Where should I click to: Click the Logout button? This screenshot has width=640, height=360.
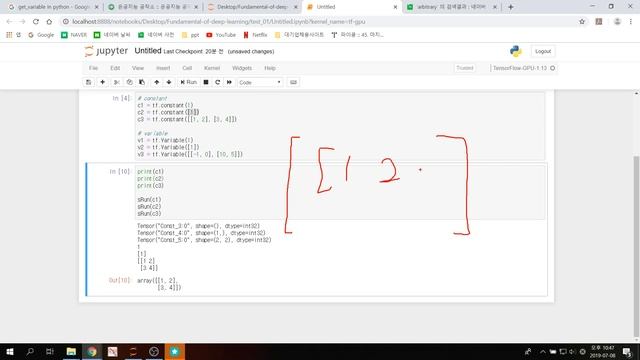click(x=543, y=51)
